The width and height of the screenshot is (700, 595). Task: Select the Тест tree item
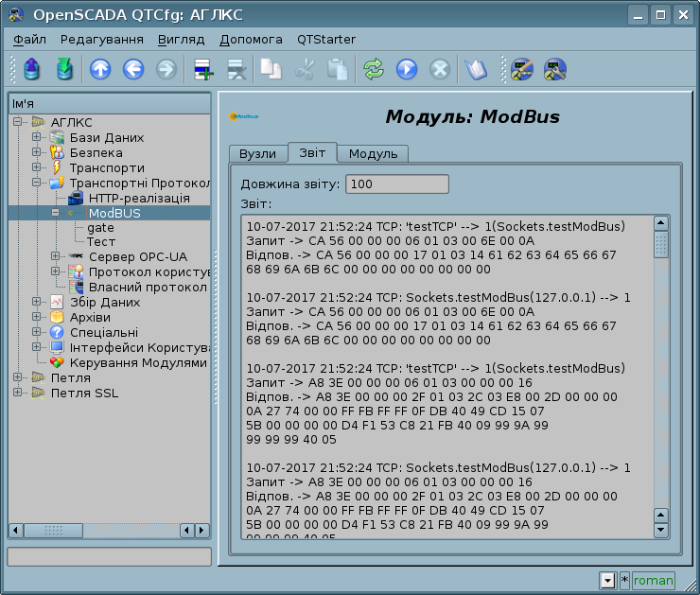click(x=101, y=242)
